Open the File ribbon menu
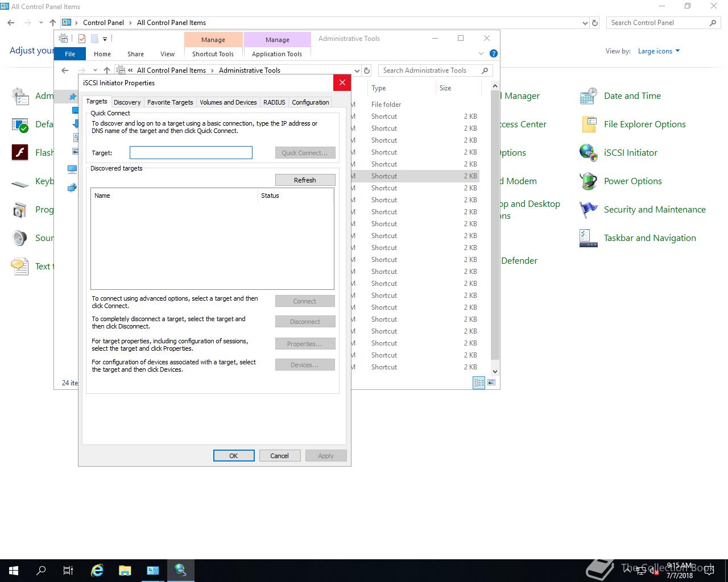 coord(70,54)
